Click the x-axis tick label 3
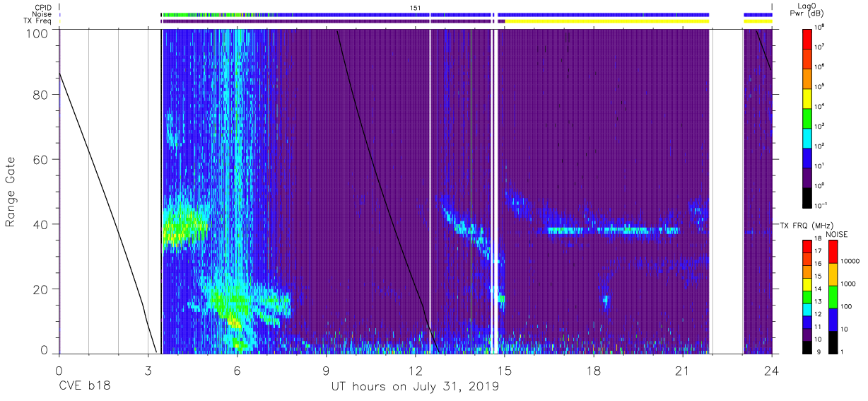Screen dimensions: 868x401 pos(148,370)
